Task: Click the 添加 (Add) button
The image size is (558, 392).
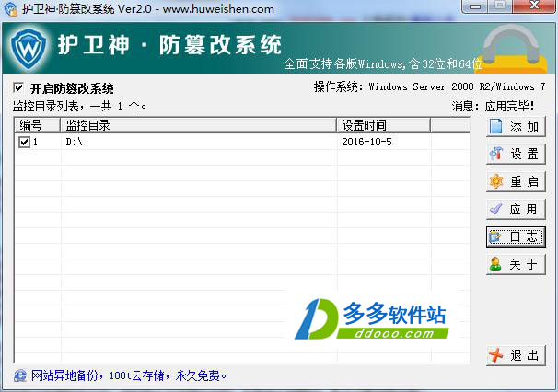Action: pos(516,126)
